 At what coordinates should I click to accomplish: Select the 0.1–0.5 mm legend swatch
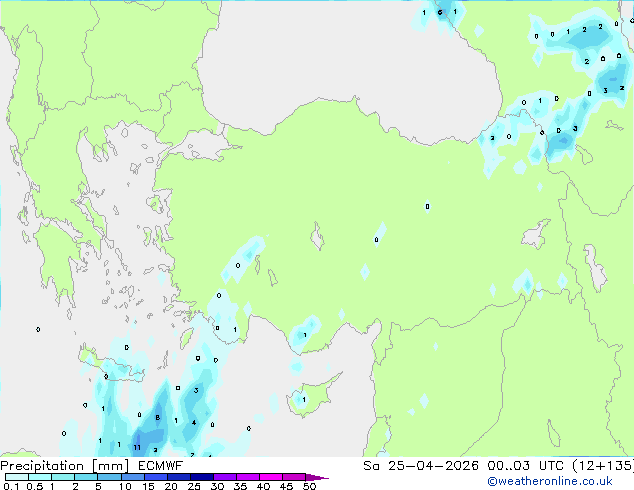17,477
